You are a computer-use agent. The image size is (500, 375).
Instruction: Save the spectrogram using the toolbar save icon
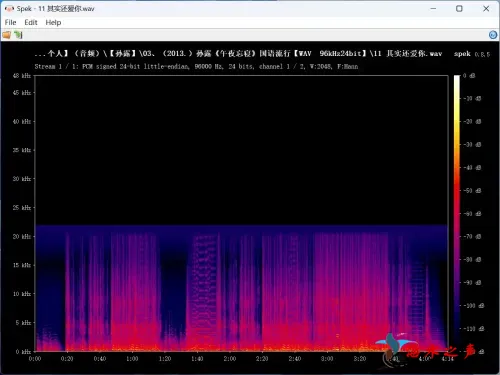coord(18,35)
